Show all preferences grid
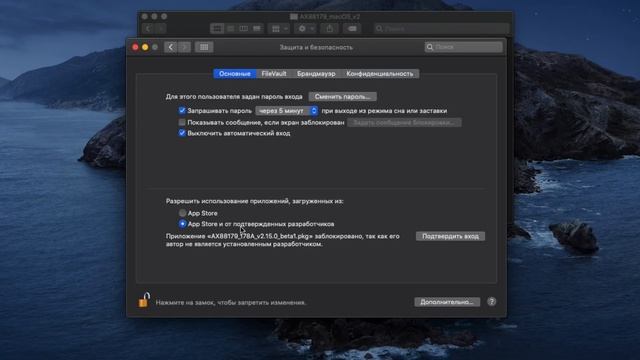Image resolution: width=640 pixels, height=360 pixels. point(204,47)
